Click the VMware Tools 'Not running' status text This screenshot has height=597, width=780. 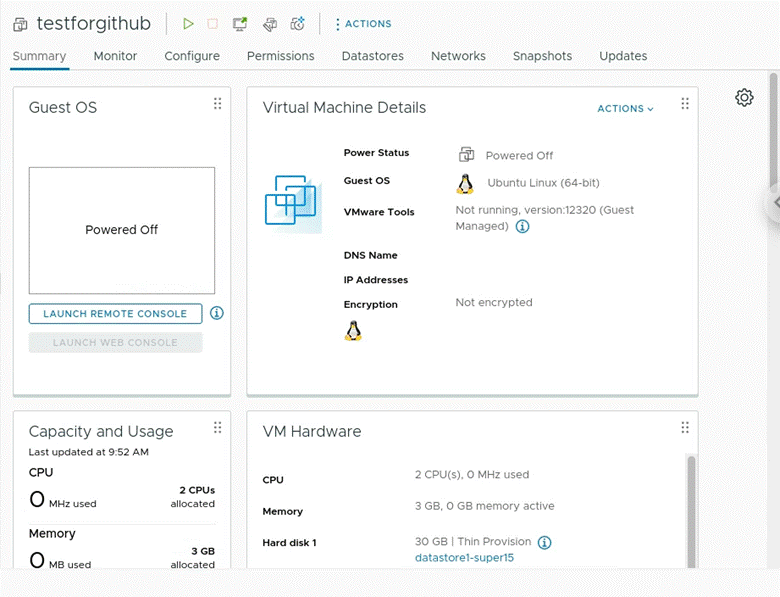pos(545,218)
